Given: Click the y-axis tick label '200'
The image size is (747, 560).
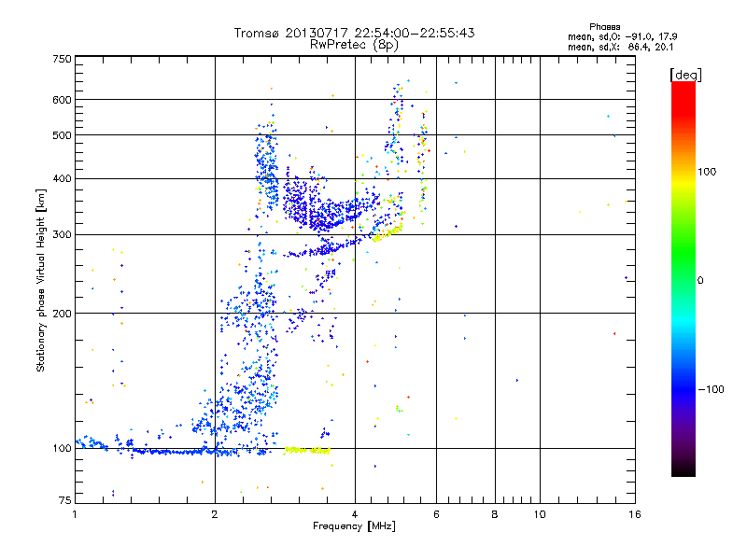Looking at the screenshot, I should point(62,314).
